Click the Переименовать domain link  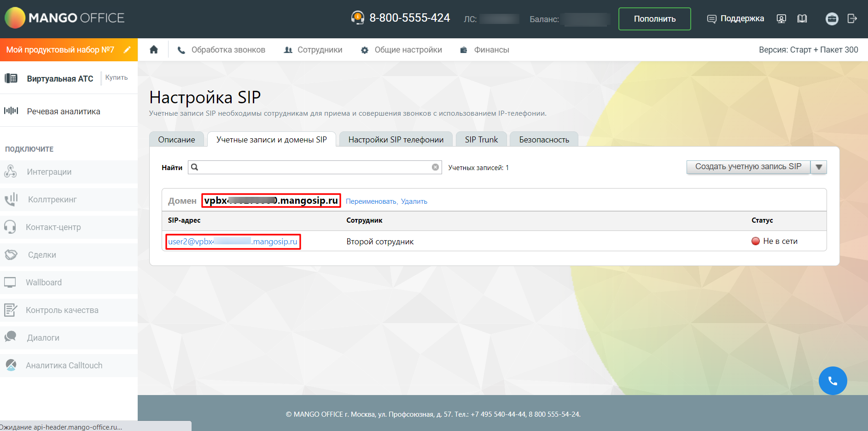(x=371, y=201)
